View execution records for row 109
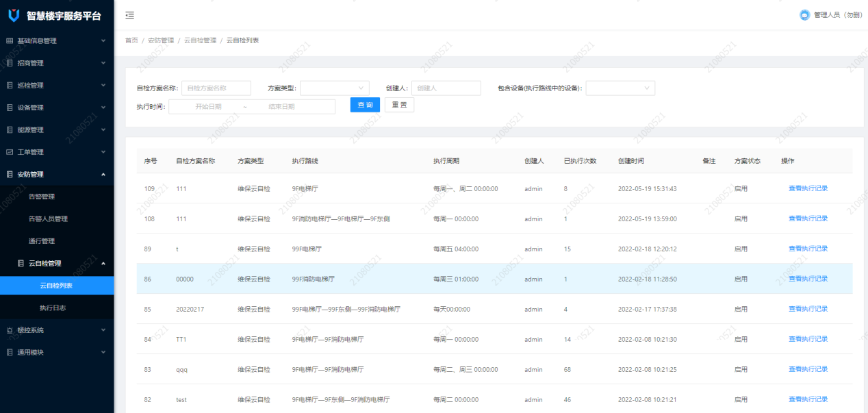This screenshot has height=413, width=868. point(808,188)
